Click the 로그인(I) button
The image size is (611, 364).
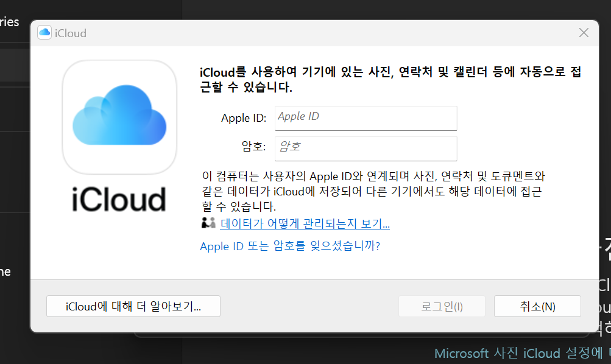pyautogui.click(x=442, y=306)
